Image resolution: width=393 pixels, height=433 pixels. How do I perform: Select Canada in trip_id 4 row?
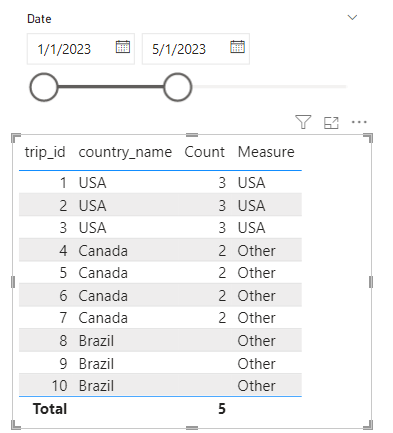tap(103, 251)
